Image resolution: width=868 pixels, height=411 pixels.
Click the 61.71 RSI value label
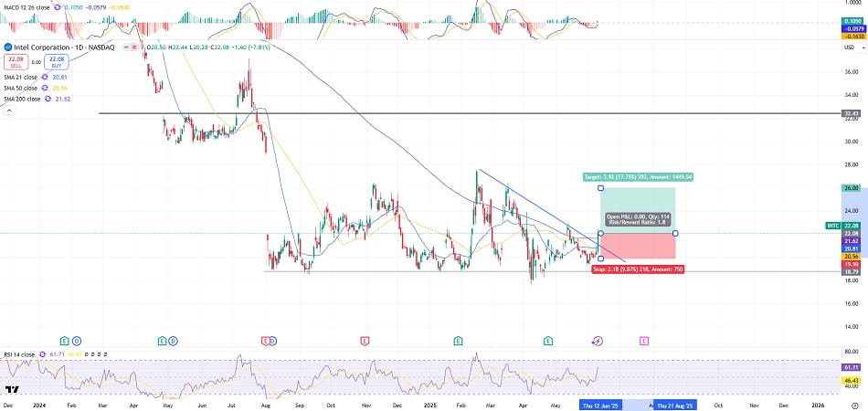click(x=850, y=367)
